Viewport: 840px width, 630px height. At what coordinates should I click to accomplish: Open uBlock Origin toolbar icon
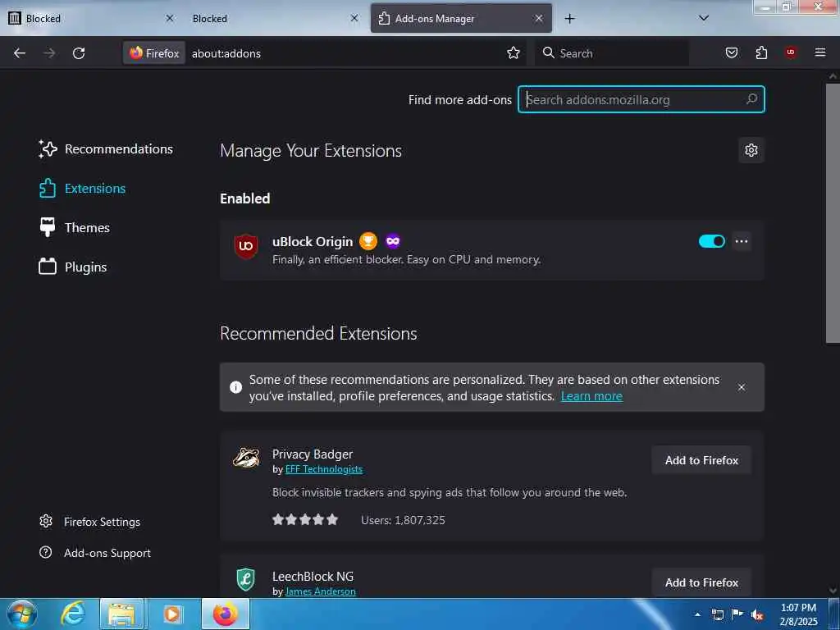791,52
